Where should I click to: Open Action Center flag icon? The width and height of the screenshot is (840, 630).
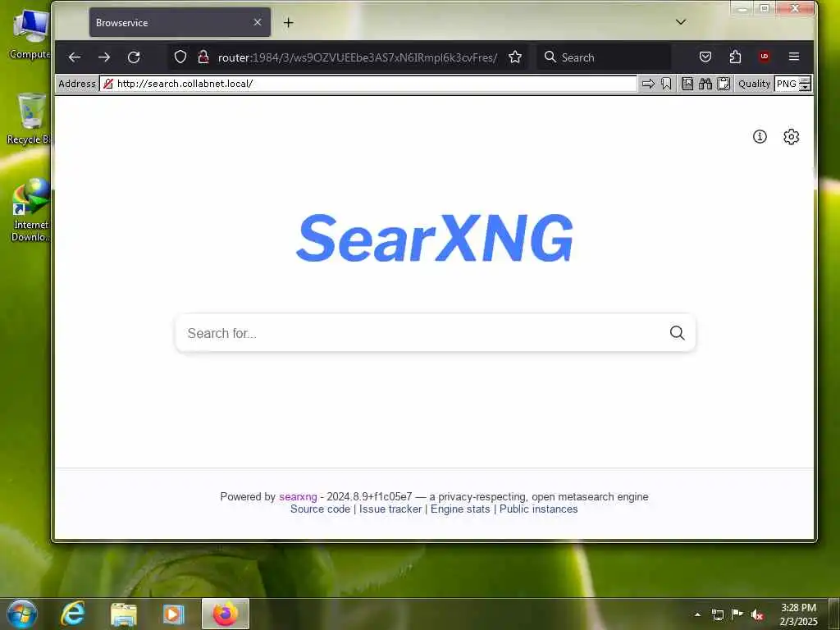pyautogui.click(x=737, y=614)
